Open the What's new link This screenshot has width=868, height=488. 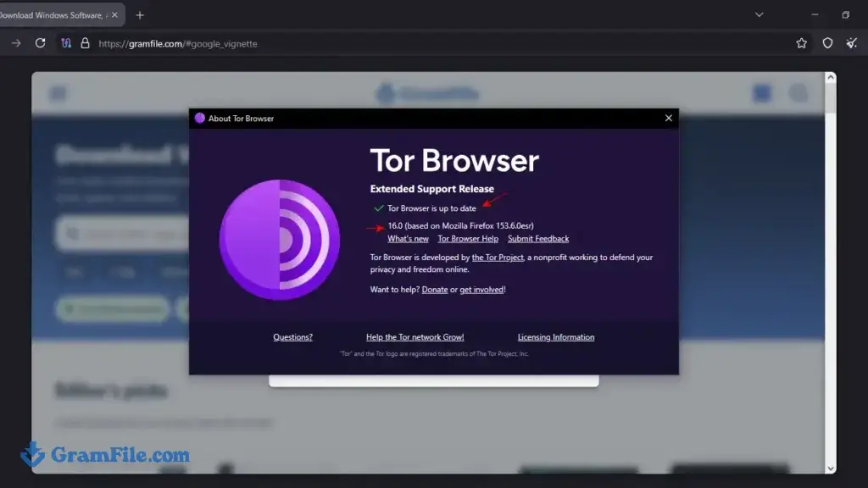coord(408,238)
